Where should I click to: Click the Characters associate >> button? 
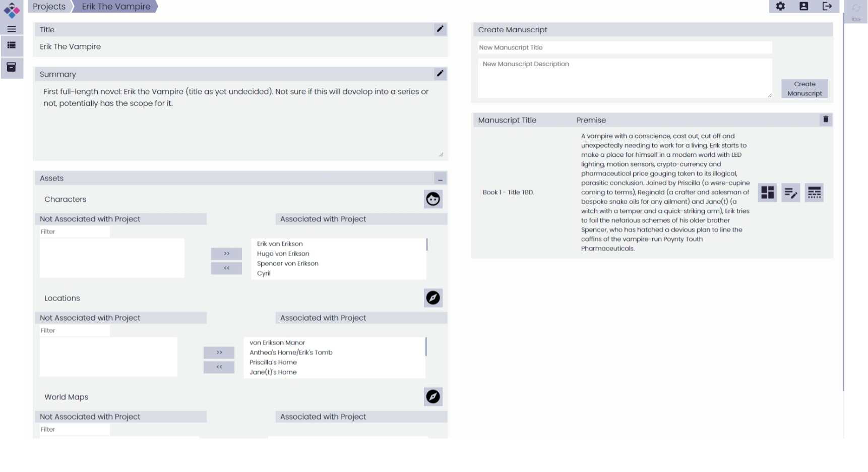[x=226, y=254]
